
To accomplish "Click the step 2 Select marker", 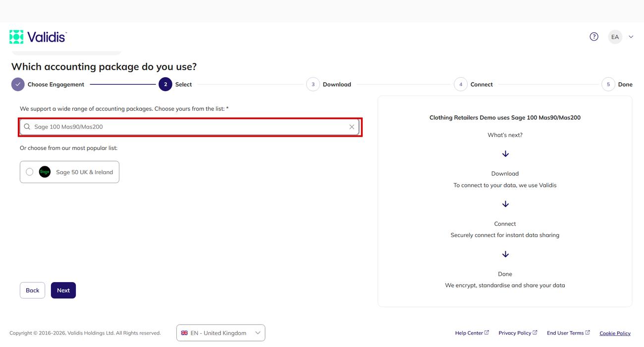I will pyautogui.click(x=165, y=85).
